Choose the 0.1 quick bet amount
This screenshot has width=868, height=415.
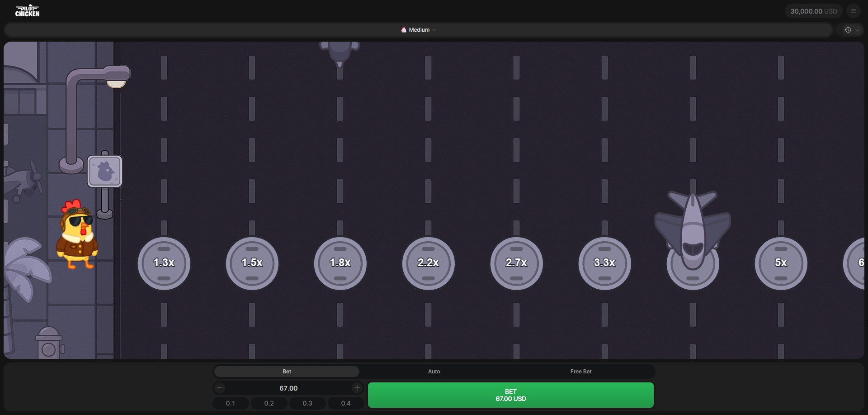click(231, 403)
